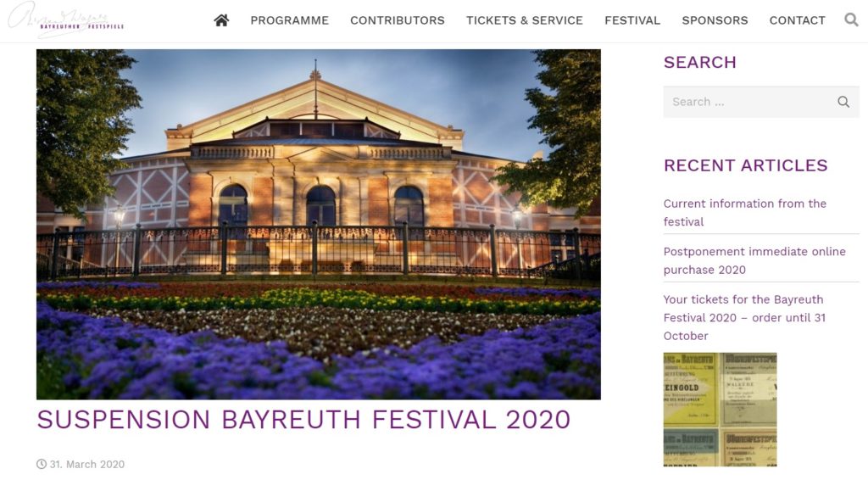Open the SPONSORS menu item

click(715, 20)
